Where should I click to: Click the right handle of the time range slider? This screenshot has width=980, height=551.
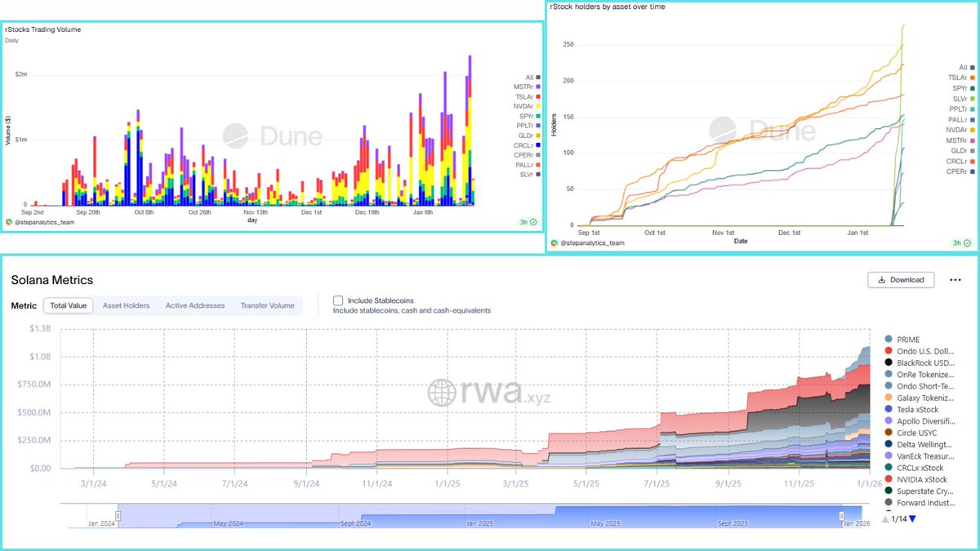(x=842, y=516)
